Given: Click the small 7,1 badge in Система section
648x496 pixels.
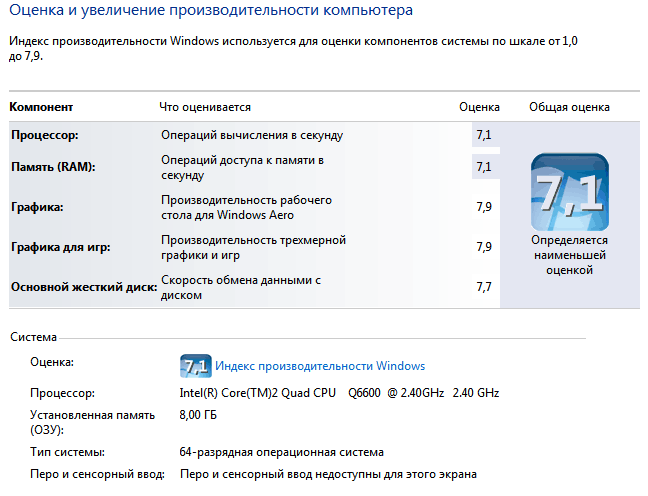Looking at the screenshot, I should click(195, 366).
